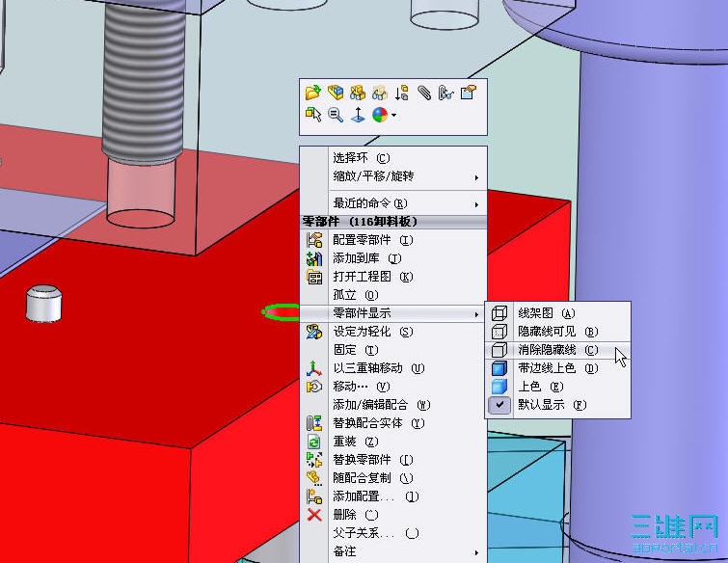Expand the 备注 submenu arrow
This screenshot has width=728, height=563.
pyautogui.click(x=476, y=552)
